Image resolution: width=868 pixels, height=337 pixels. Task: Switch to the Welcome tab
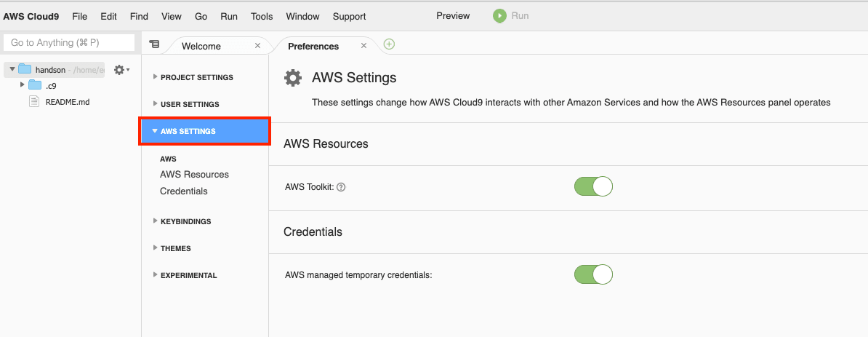click(x=201, y=46)
